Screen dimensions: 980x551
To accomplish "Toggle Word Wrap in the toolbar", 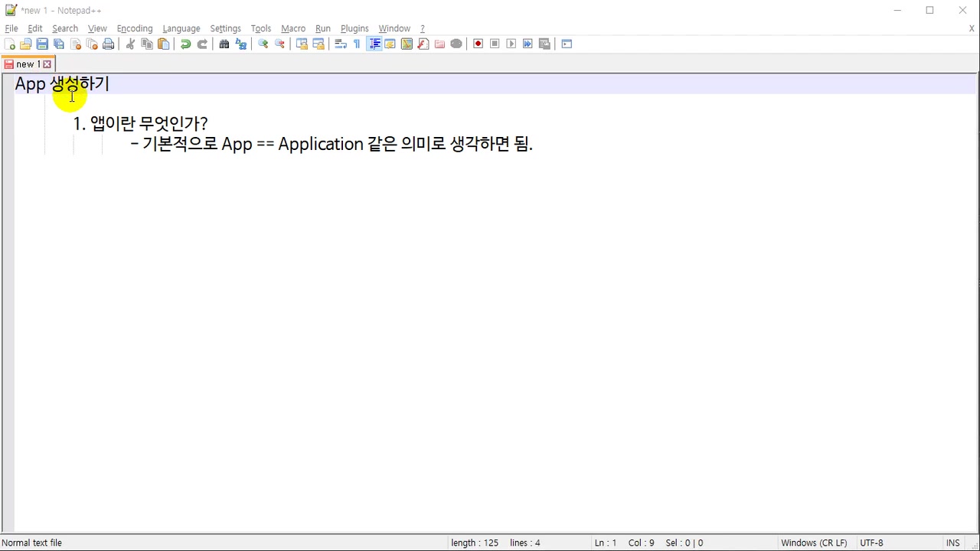I will tap(341, 44).
